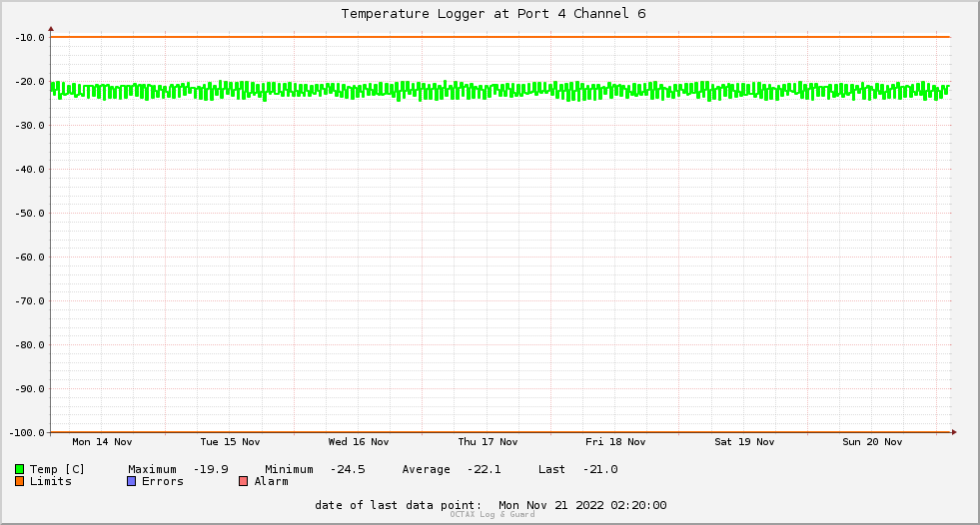Click the -30.0 y-axis label
This screenshot has height=525, width=980.
(30, 126)
